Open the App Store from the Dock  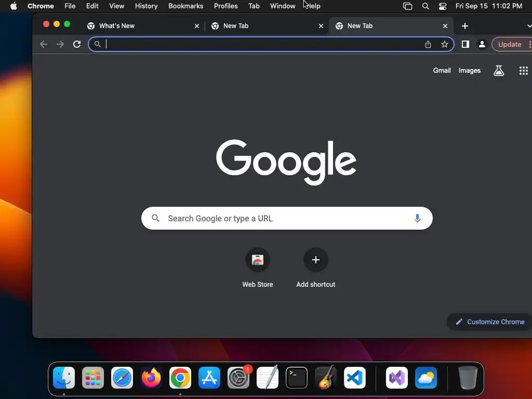[209, 378]
